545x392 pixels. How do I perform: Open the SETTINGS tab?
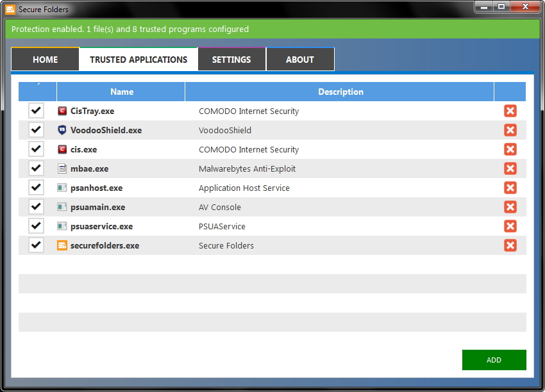[x=231, y=60]
